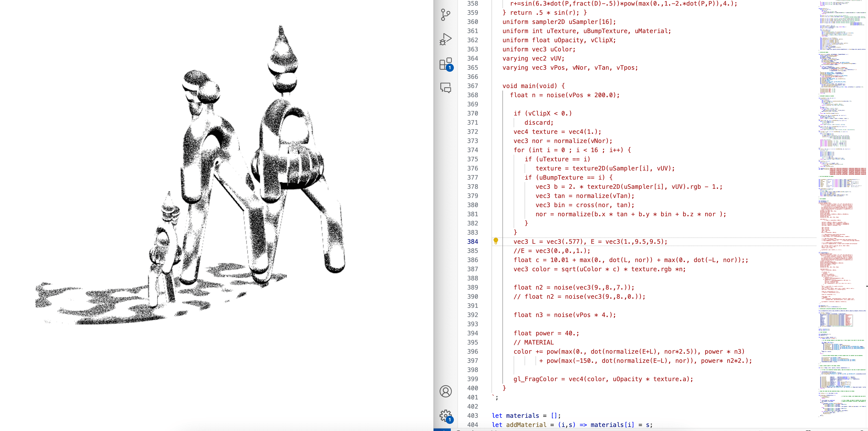Screen dimensions: 868x431
Task: Open the chat comments panel icon
Action: (x=445, y=88)
